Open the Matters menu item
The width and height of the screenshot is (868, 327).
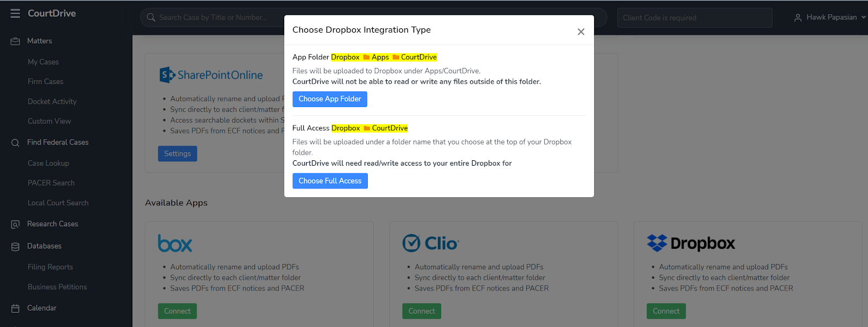[40, 41]
